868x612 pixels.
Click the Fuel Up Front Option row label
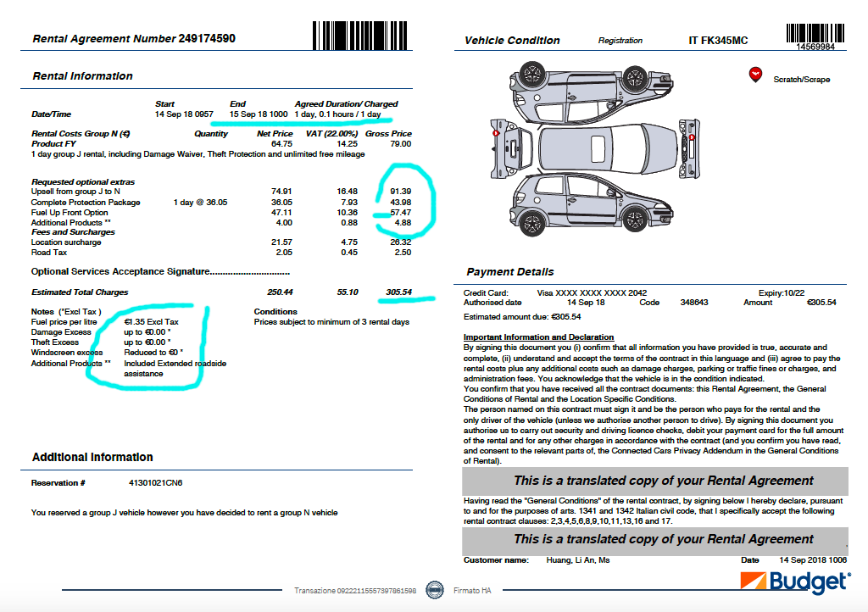[70, 213]
